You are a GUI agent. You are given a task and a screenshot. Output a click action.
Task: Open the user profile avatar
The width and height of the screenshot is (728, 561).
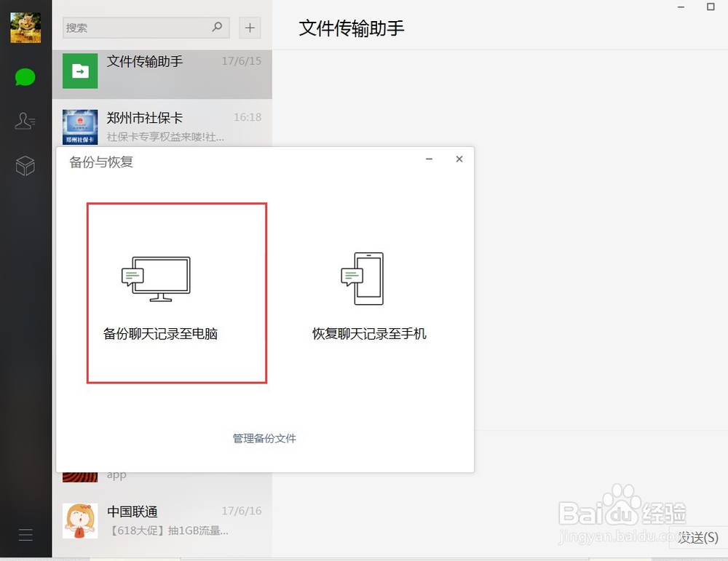[25, 28]
